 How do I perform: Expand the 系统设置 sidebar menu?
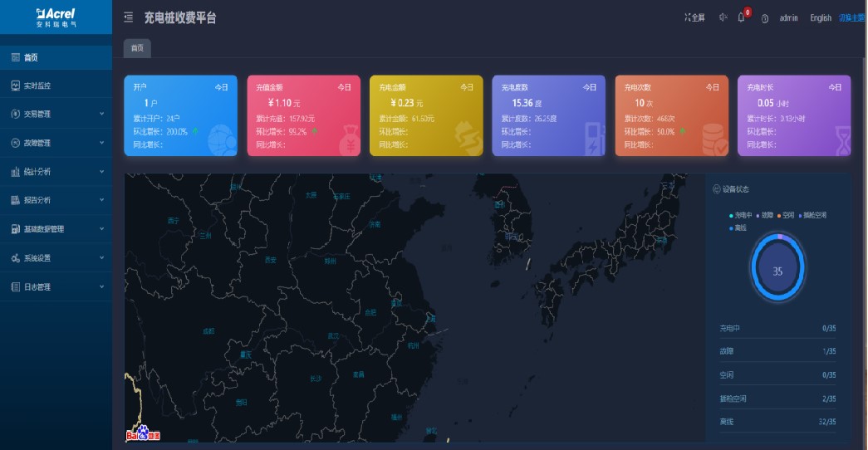point(56,258)
